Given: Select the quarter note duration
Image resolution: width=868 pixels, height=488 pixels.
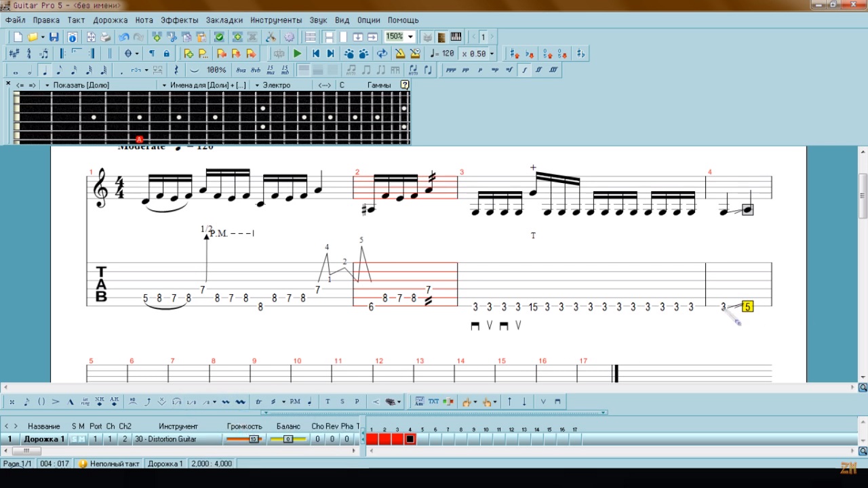Looking at the screenshot, I should [45, 70].
